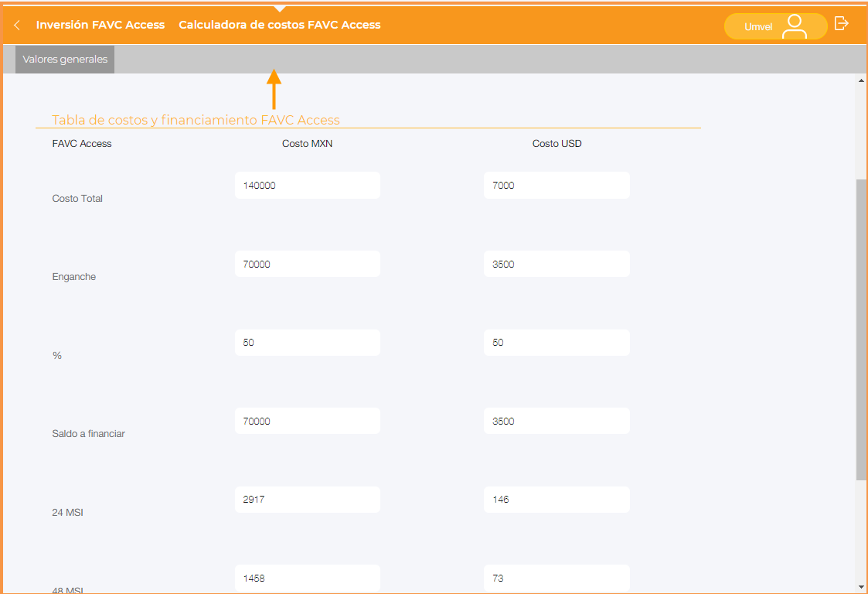Switch to the Valores generales tab
This screenshot has width=868, height=594.
pyautogui.click(x=65, y=60)
